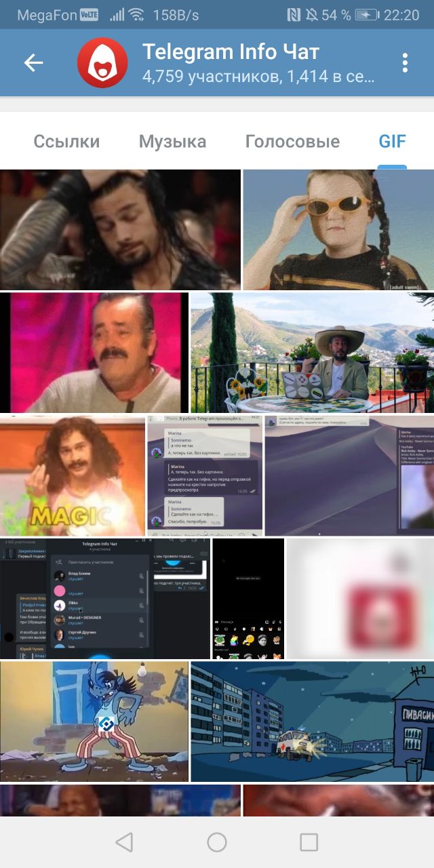
Task: Tap the muted bell status icon
Action: [312, 15]
